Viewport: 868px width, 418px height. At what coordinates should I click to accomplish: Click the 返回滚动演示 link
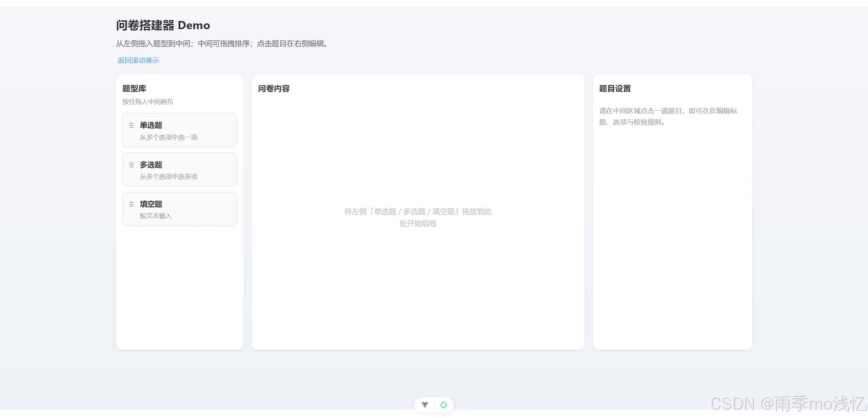click(x=138, y=60)
